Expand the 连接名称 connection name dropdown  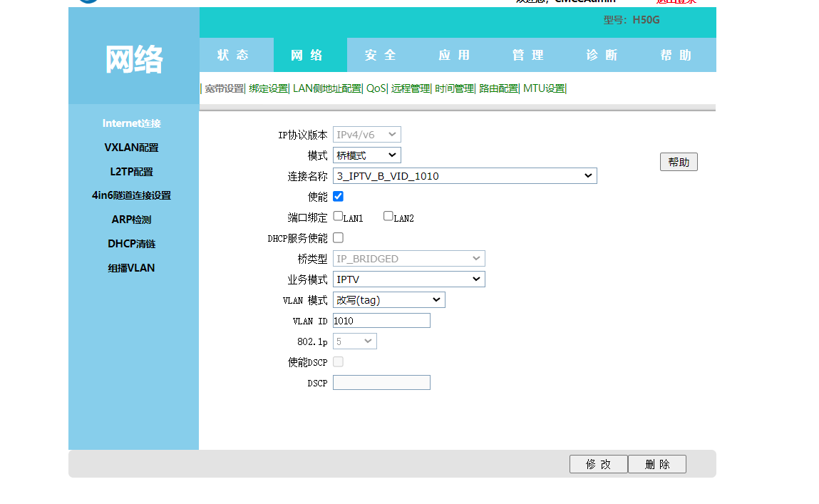(464, 175)
